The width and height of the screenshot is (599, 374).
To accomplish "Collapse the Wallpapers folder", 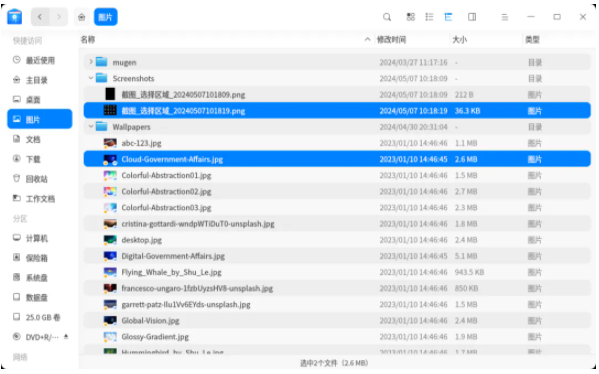I will [91, 126].
